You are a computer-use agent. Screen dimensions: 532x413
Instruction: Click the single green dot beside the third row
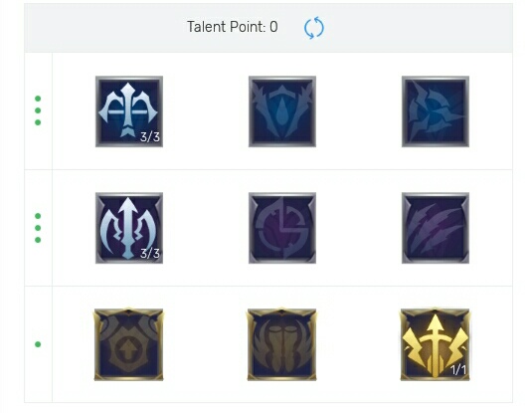tap(38, 344)
